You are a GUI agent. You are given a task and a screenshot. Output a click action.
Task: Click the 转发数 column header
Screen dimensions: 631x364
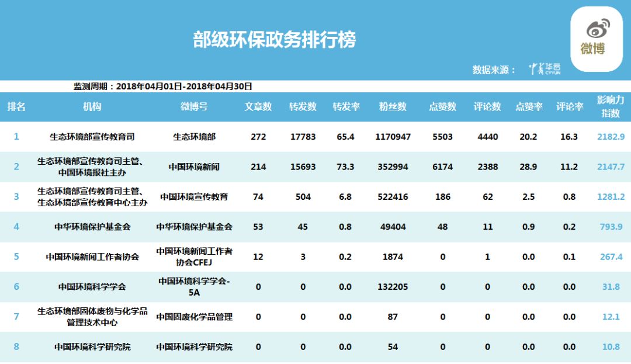point(303,106)
